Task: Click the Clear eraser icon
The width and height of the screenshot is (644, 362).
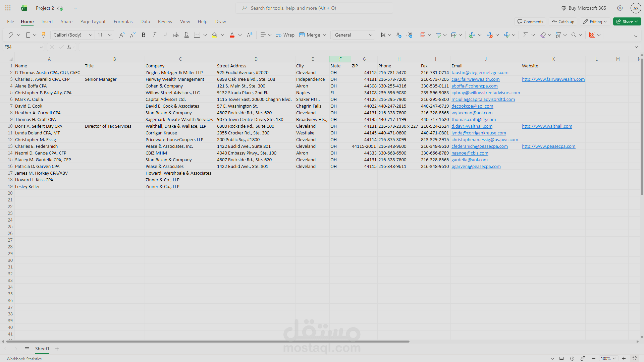Action: point(543,35)
